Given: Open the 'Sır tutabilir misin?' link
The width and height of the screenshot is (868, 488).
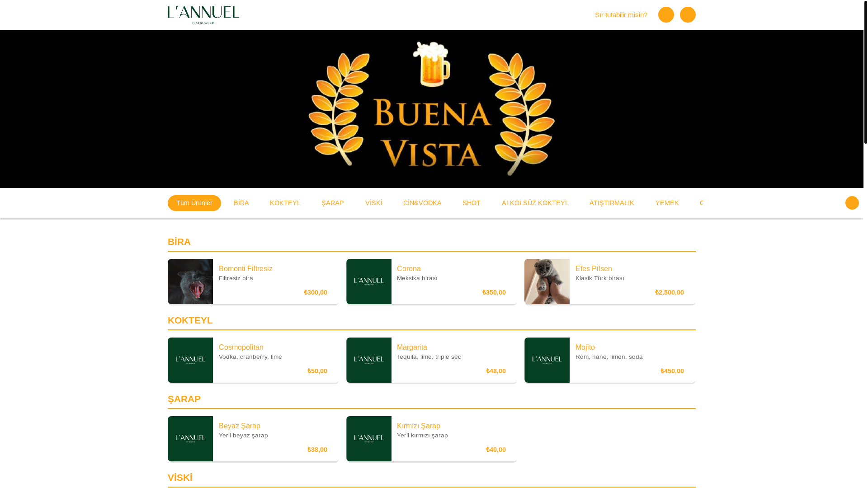Looking at the screenshot, I should (x=621, y=15).
